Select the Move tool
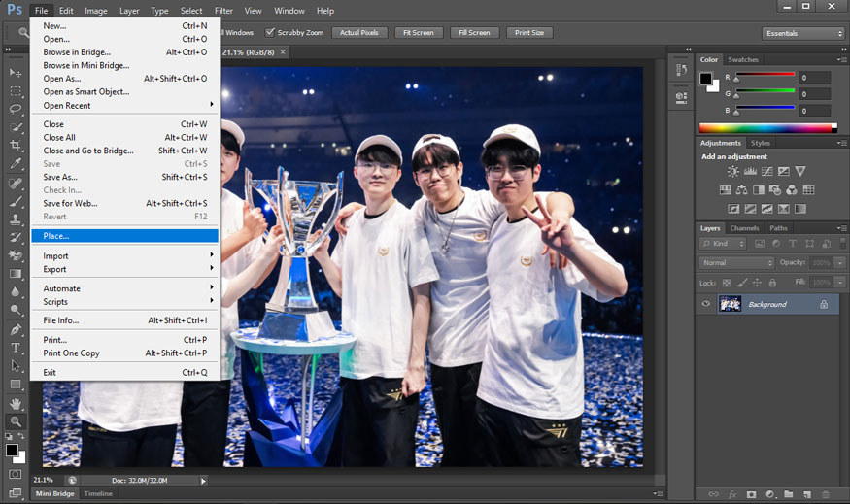The image size is (850, 504). tap(16, 73)
